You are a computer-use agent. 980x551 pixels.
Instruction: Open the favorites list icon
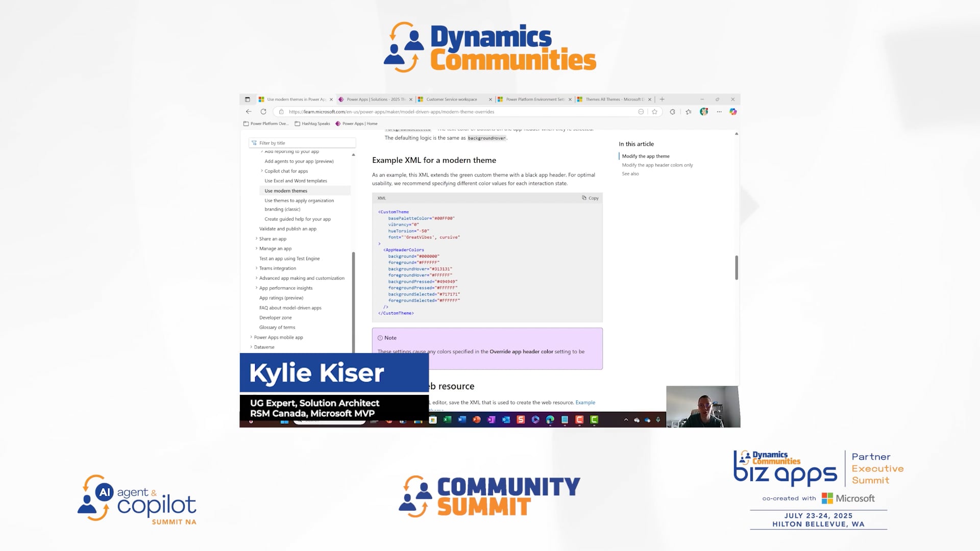(689, 112)
